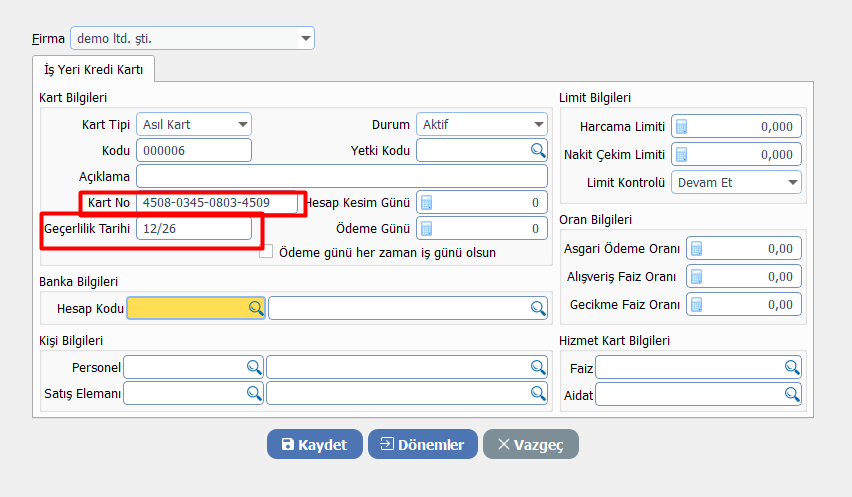Open the Limit Kontrolü dropdown
The height and width of the screenshot is (497, 852).
[x=792, y=183]
